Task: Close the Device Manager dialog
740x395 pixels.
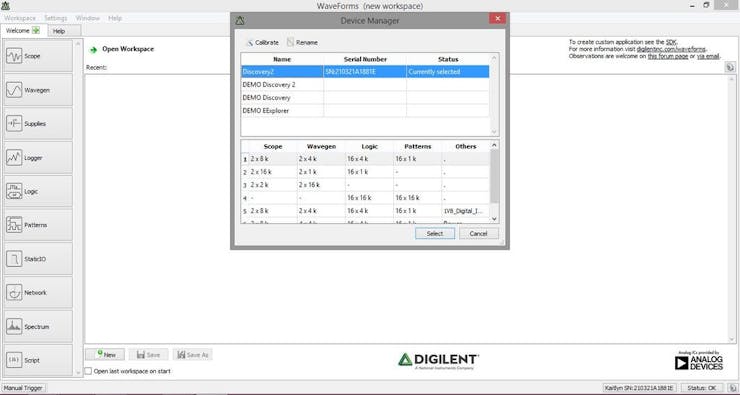Action: (x=497, y=18)
